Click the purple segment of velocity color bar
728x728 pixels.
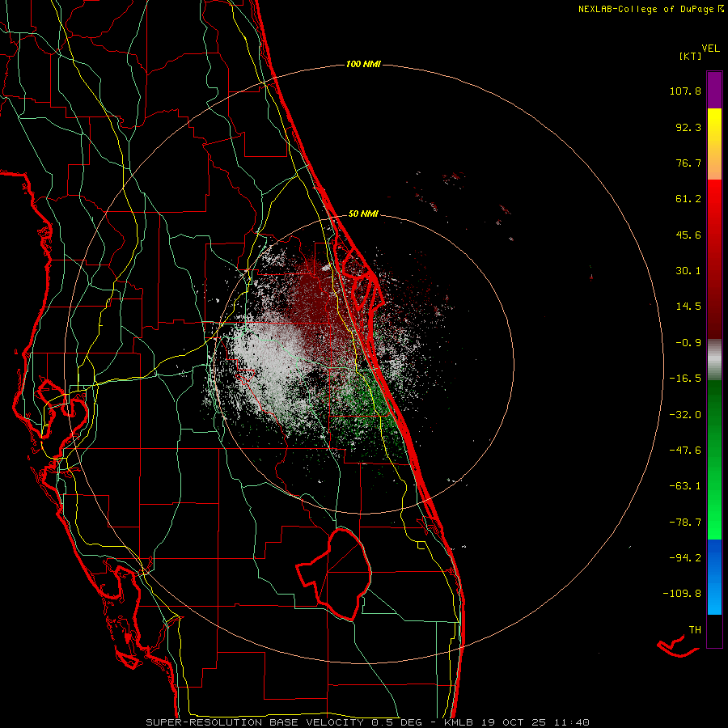pos(714,91)
